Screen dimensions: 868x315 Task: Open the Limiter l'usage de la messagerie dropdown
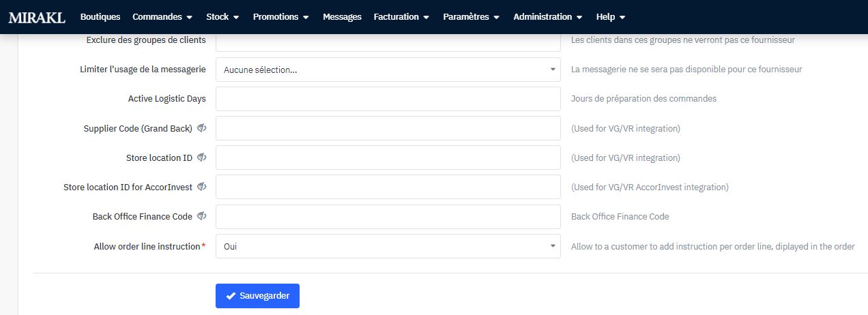388,70
